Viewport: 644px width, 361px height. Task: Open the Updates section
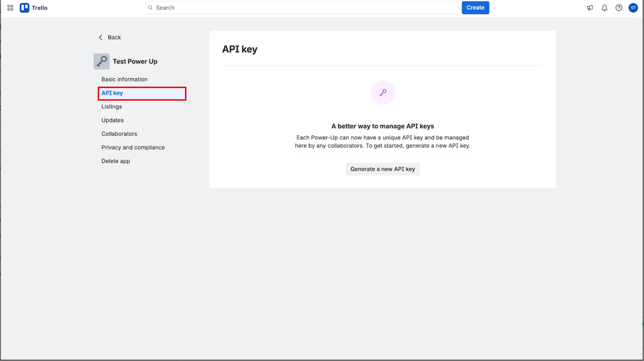112,120
